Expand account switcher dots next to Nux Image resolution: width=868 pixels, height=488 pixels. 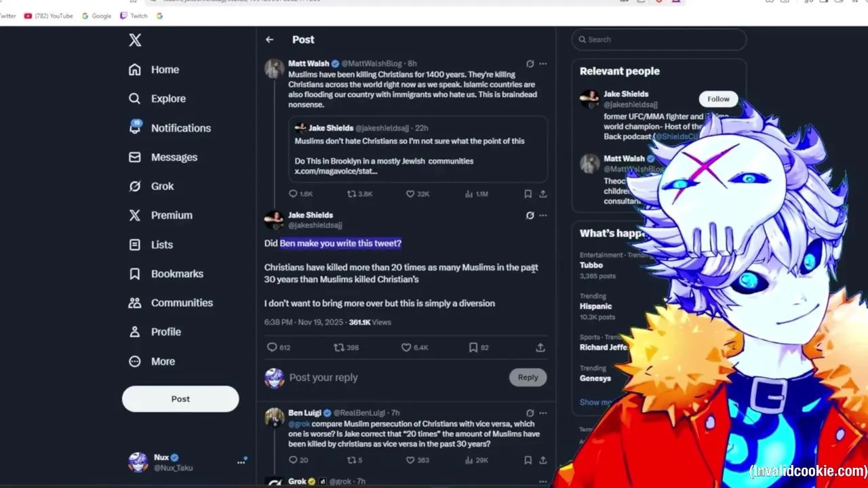point(241,462)
